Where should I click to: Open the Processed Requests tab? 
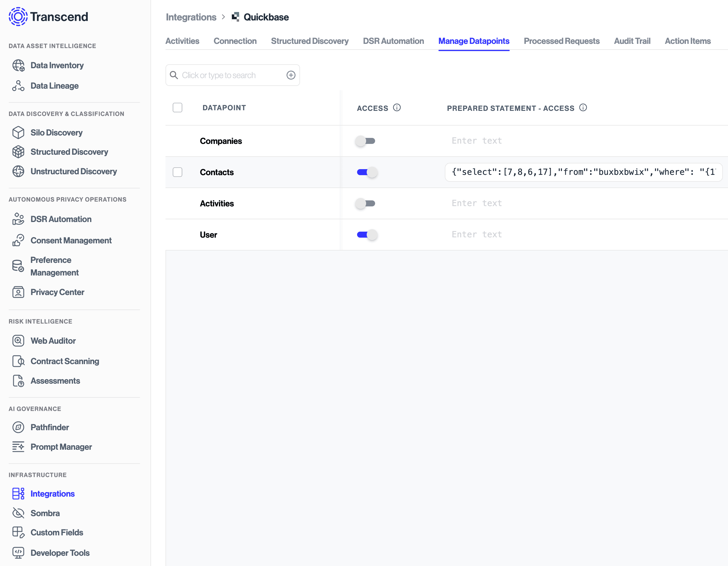pos(562,41)
